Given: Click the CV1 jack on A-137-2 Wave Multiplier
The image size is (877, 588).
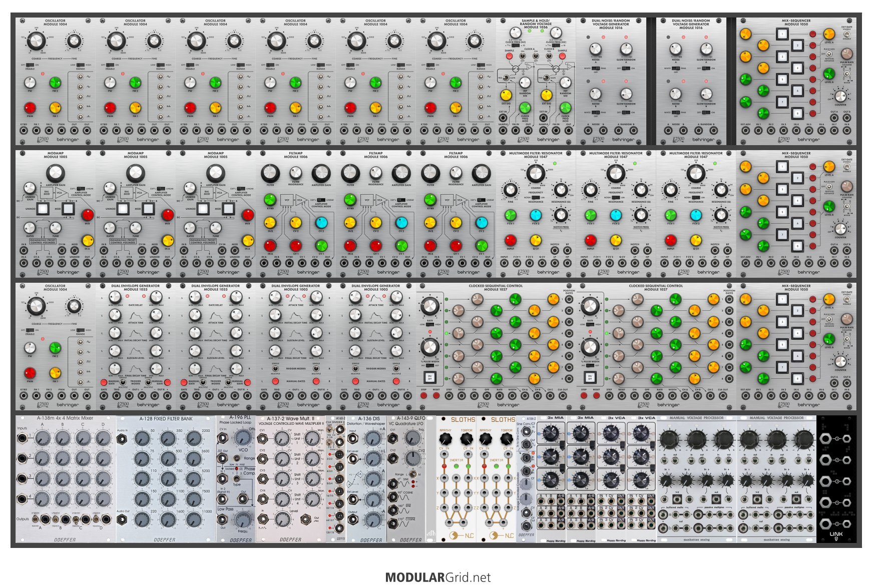Looking at the screenshot, I should (262, 439).
